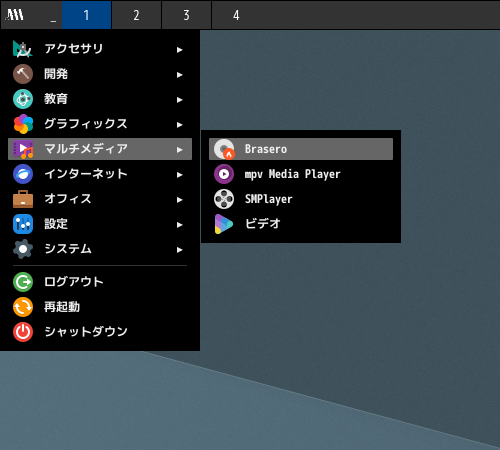The image size is (500, 450).
Task: Select the マルチメディア menu entry
Action: pos(100,149)
